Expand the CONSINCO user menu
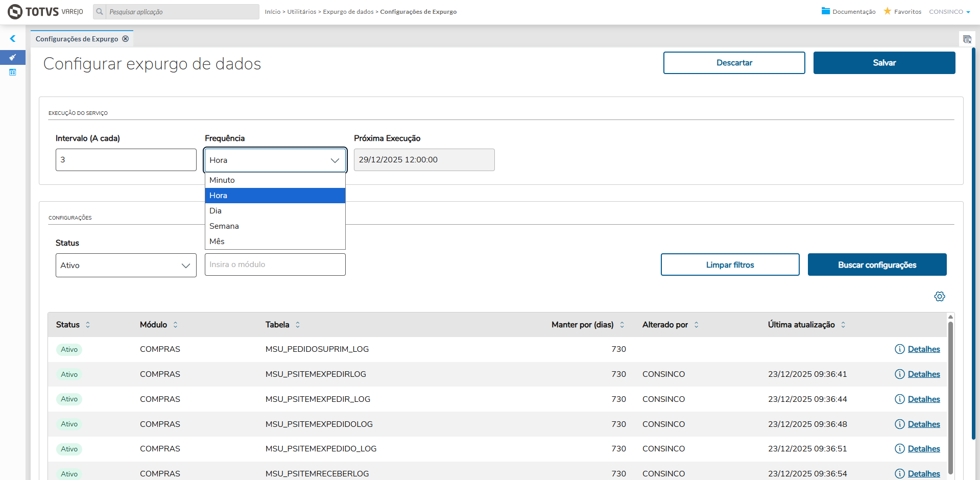The width and height of the screenshot is (980, 480). (949, 12)
